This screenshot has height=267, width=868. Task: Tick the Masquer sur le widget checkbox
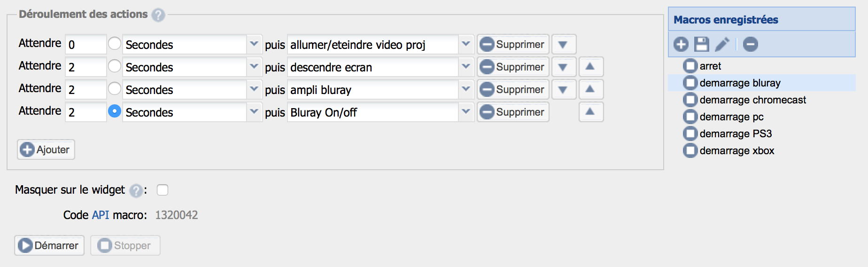click(163, 190)
